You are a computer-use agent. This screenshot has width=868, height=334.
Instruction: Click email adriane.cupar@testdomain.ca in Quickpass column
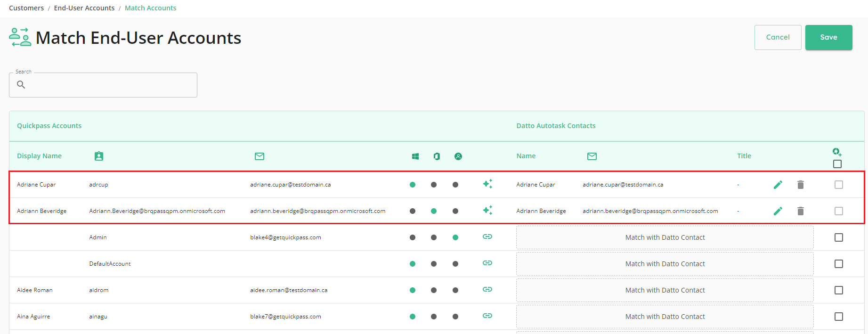click(291, 185)
